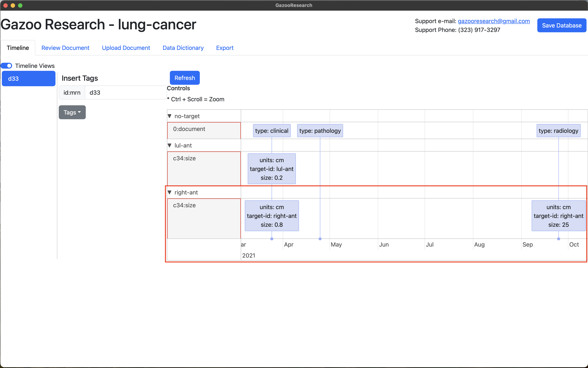
Task: Click the right-ant size 0.8 event box
Action: (x=272, y=216)
